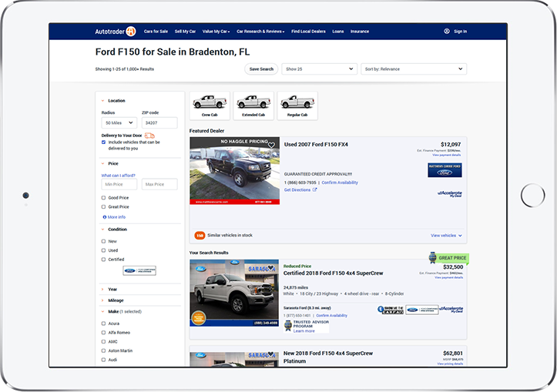Enable the Used condition checkbox

(x=104, y=250)
